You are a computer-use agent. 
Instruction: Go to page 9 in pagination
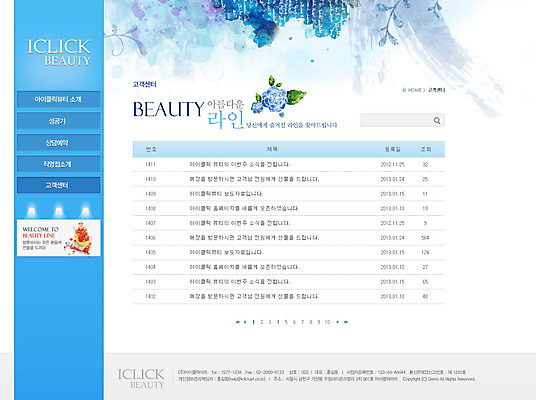click(x=319, y=322)
